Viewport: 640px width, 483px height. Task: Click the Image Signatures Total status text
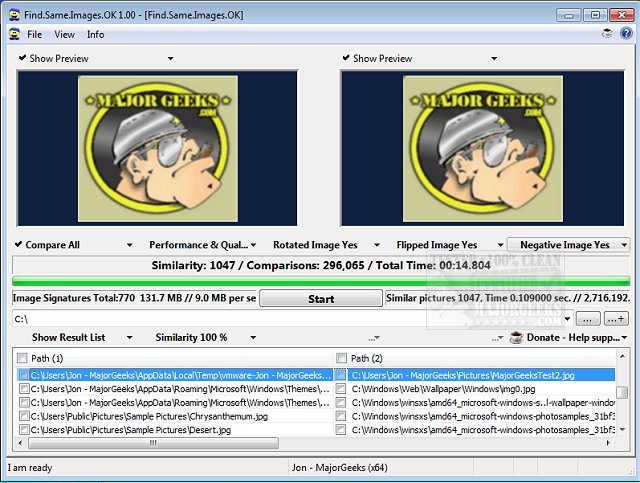pos(134,298)
